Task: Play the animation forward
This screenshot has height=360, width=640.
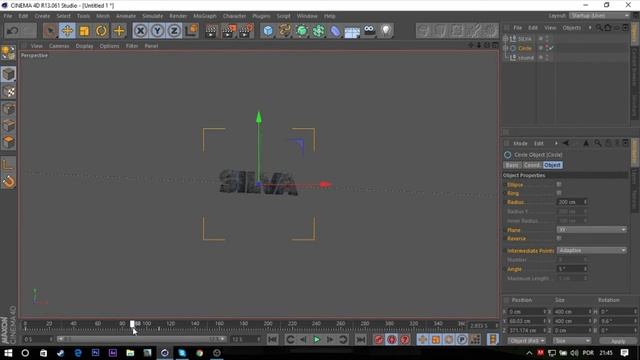Action: pyautogui.click(x=316, y=340)
